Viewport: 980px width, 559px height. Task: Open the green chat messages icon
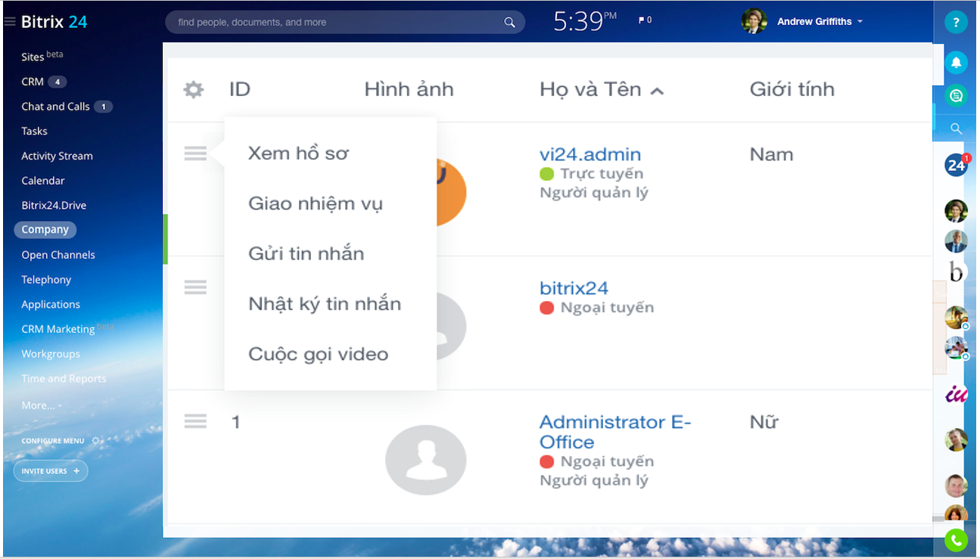956,95
